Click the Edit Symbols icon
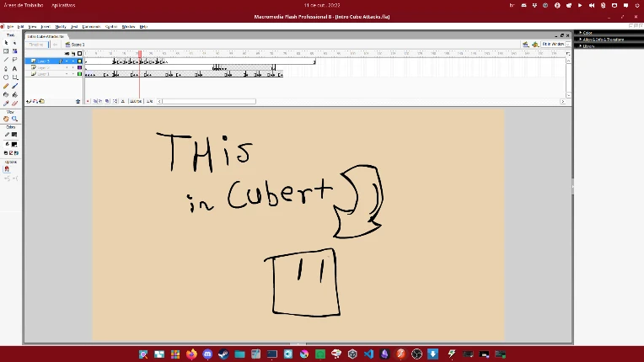The width and height of the screenshot is (644, 362). pyautogui.click(x=534, y=45)
